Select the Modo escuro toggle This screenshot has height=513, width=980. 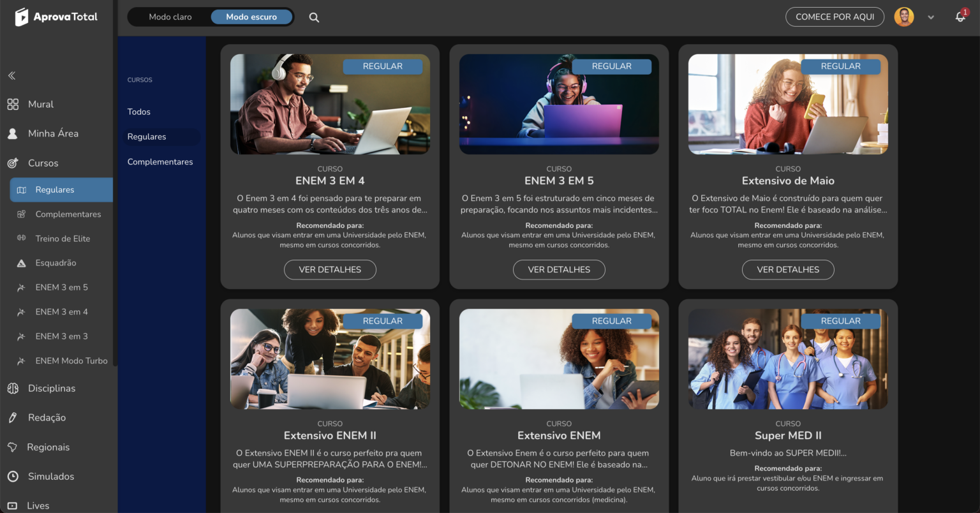251,17
